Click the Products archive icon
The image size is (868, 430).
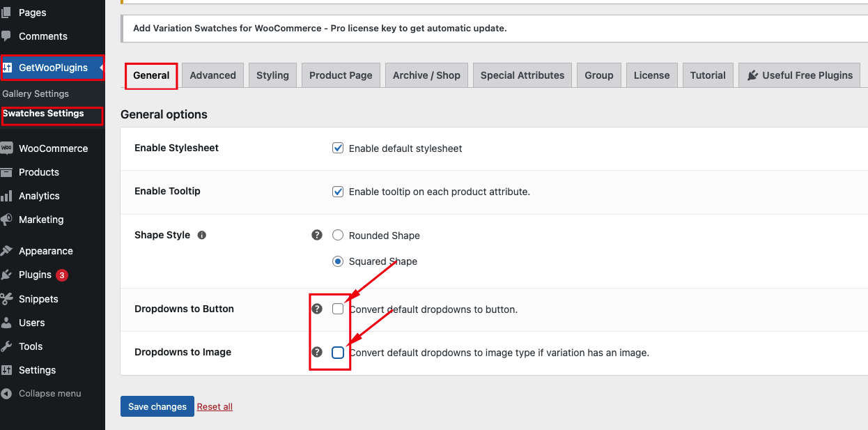click(x=6, y=172)
